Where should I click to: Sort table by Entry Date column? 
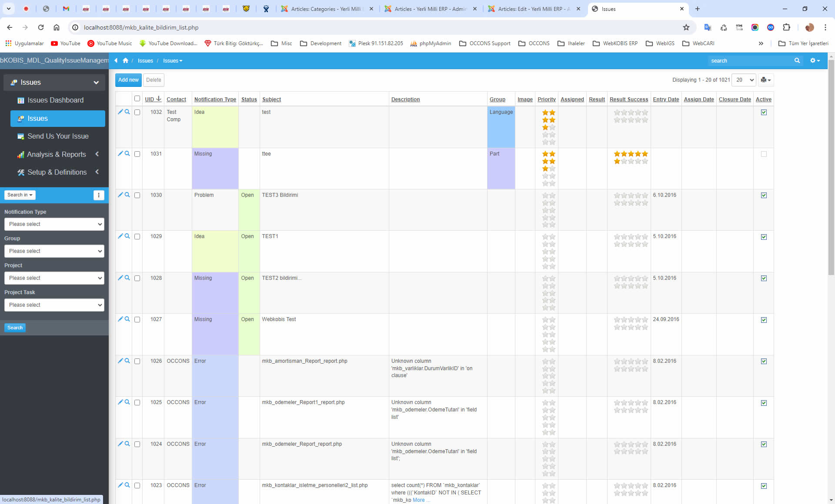[x=666, y=99]
